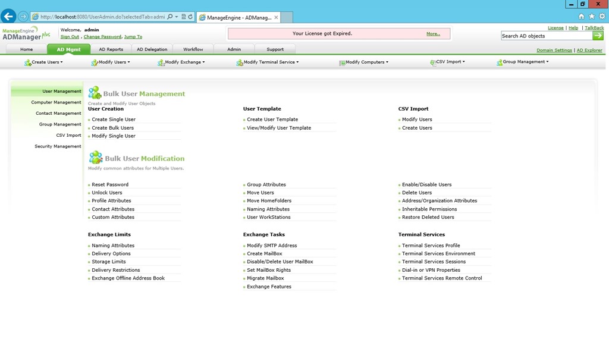Click the browser back arrow button
The height and width of the screenshot is (364, 609).
click(8, 16)
